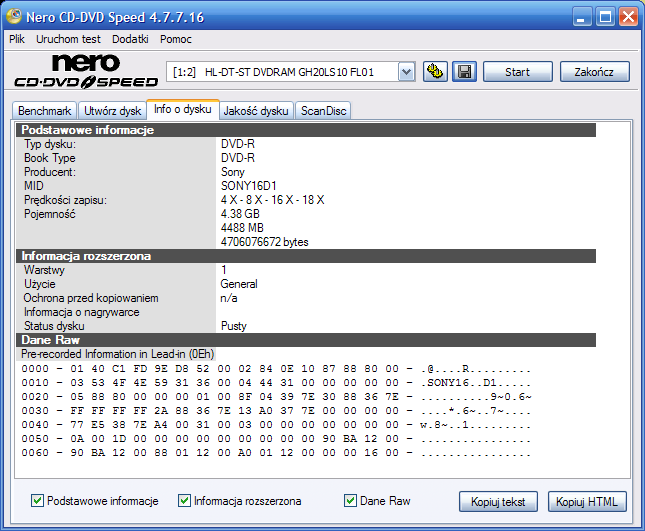Click the hex row starting with 0030
This screenshot has height=531, width=645.
click(276, 411)
